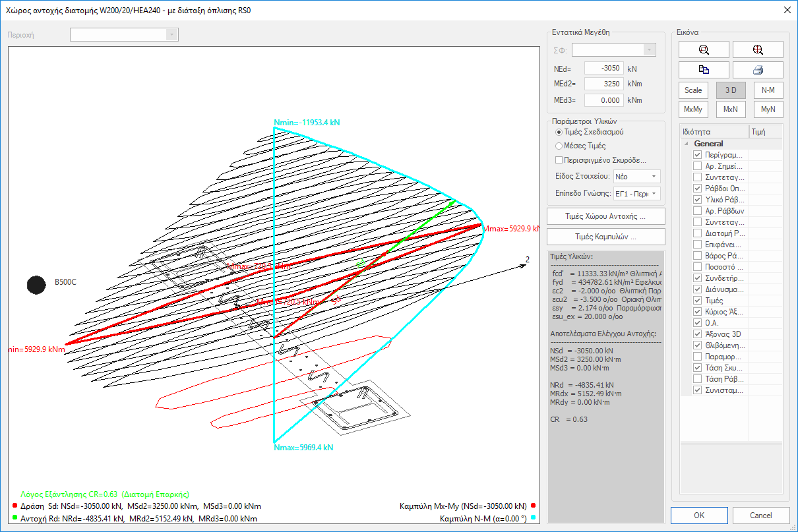Enable the Περισφιγμένο Σκυρόδεμα checkbox
Image resolution: width=798 pixels, height=532 pixels.
[x=559, y=160]
